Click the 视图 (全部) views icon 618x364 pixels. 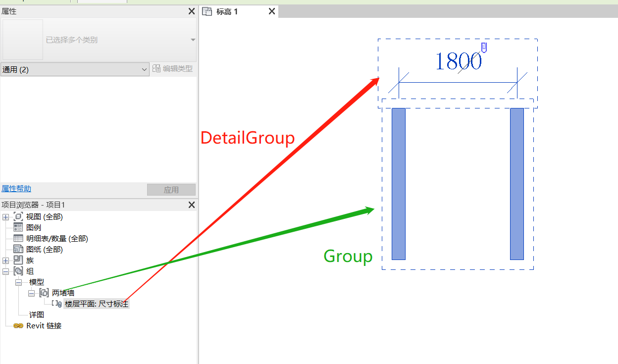(18, 216)
